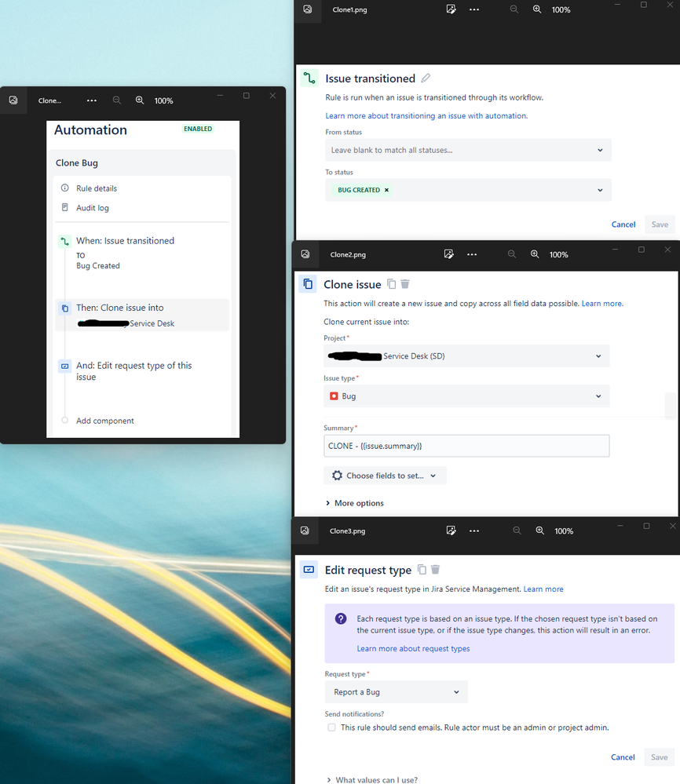This screenshot has height=784, width=680.
Task: Open the three-dot menu in Clone3.png window
Action: coord(473,531)
